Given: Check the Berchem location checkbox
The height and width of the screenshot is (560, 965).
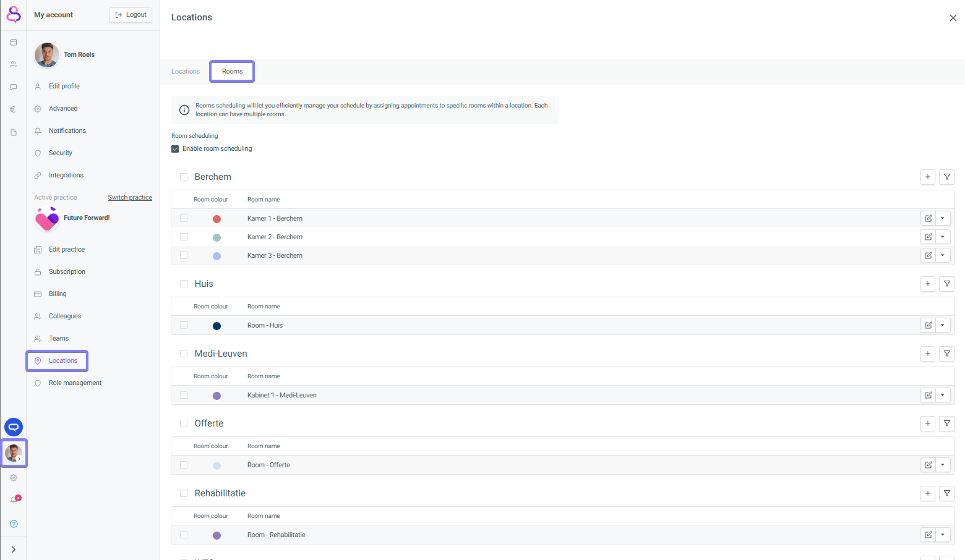Looking at the screenshot, I should point(184,177).
